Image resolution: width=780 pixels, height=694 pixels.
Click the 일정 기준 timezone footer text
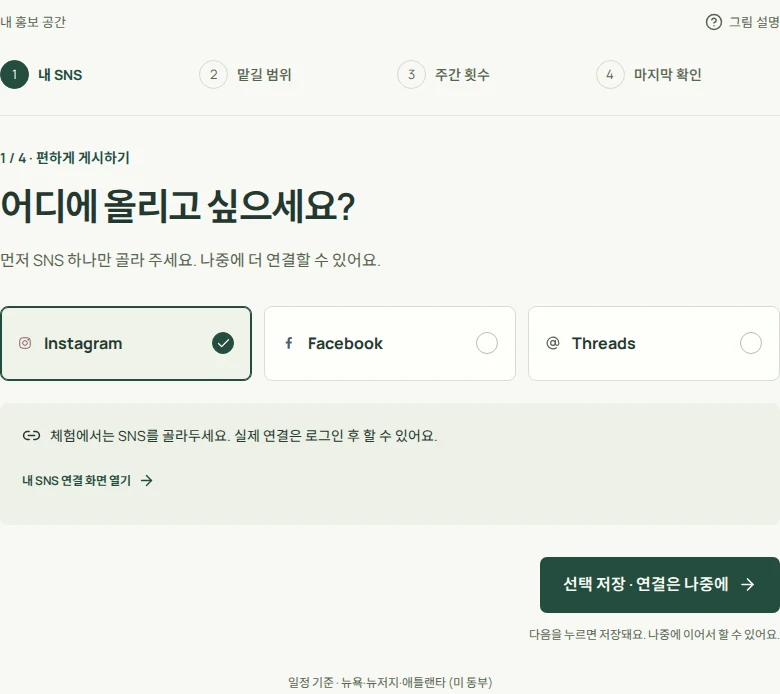tap(390, 682)
